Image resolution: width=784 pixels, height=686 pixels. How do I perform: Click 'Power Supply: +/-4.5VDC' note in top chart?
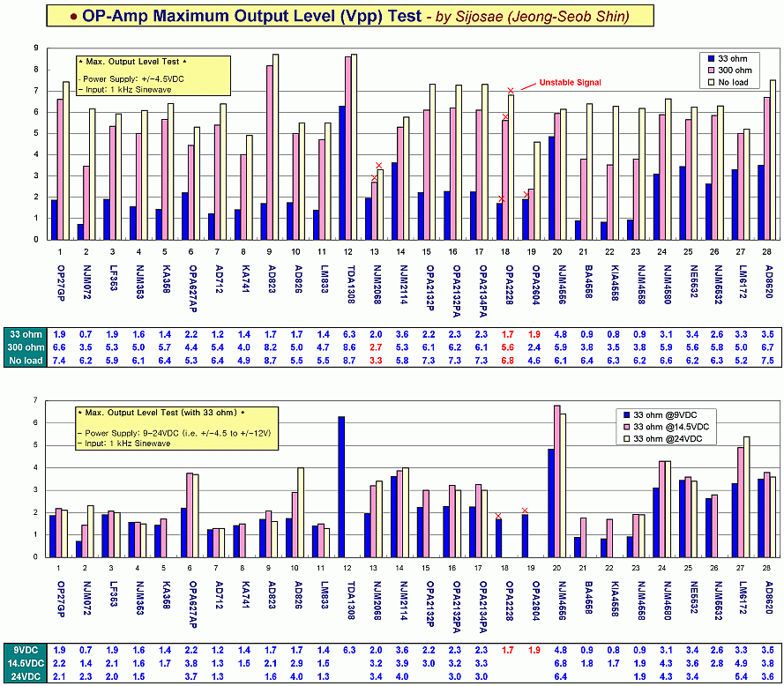tap(131, 79)
